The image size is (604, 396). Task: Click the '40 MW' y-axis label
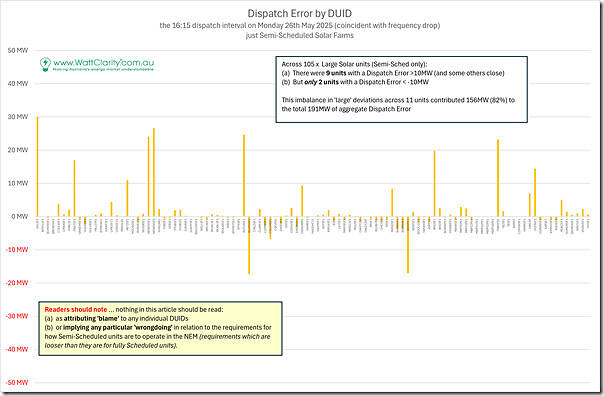click(x=18, y=84)
